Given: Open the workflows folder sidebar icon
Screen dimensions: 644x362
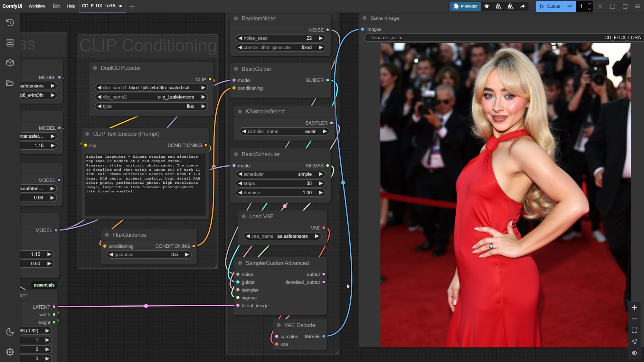Looking at the screenshot, I should 10,83.
